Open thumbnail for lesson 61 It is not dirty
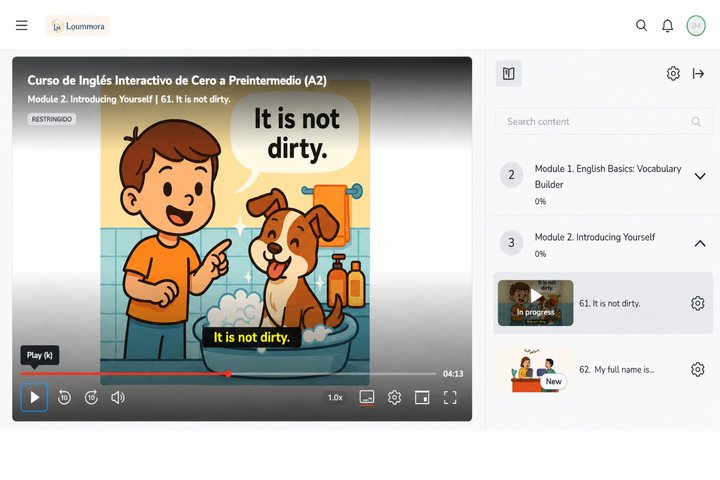The image size is (720, 480). pos(535,303)
